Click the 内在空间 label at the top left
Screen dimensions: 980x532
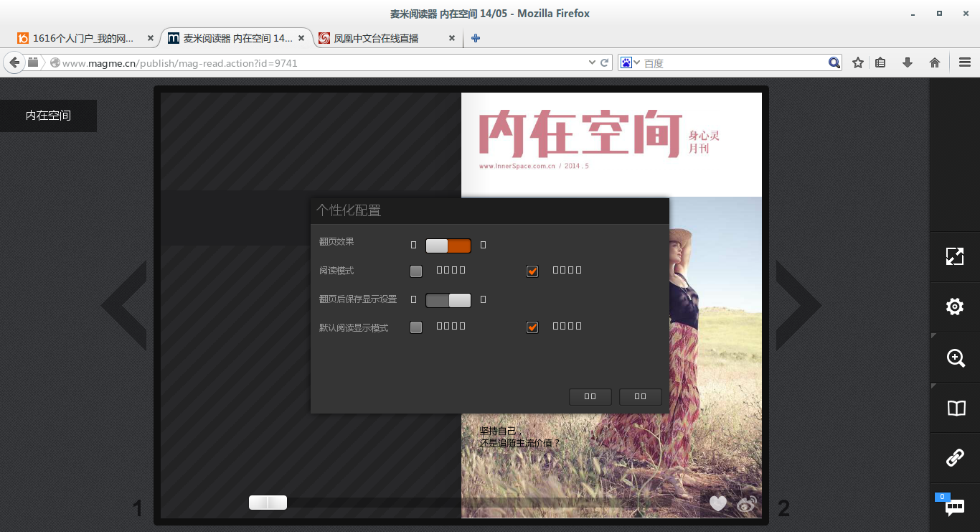click(x=48, y=116)
